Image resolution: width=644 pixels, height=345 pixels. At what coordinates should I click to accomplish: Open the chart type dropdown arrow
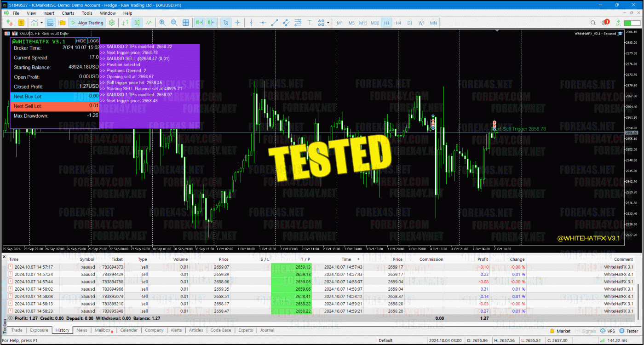click(x=41, y=23)
